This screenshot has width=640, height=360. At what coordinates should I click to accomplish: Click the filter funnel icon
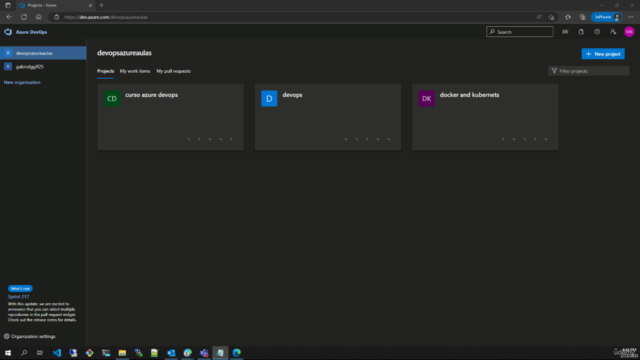coord(554,71)
